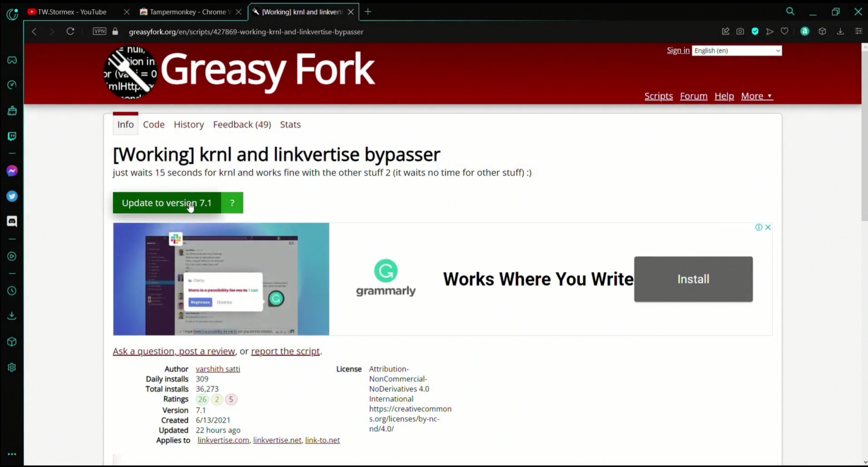Screen dimensions: 868x467
Task: Open Twitter from the sidebar
Action: point(12,196)
